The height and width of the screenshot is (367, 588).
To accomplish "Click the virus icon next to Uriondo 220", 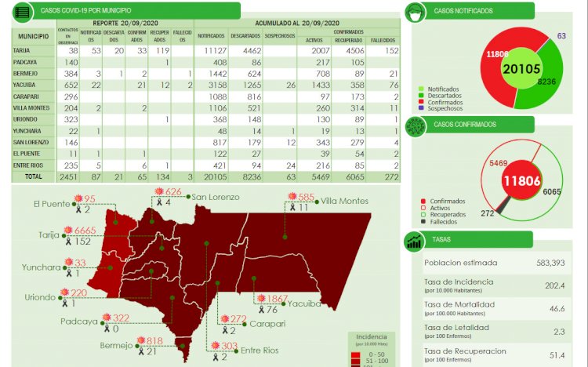I will [x=65, y=292].
